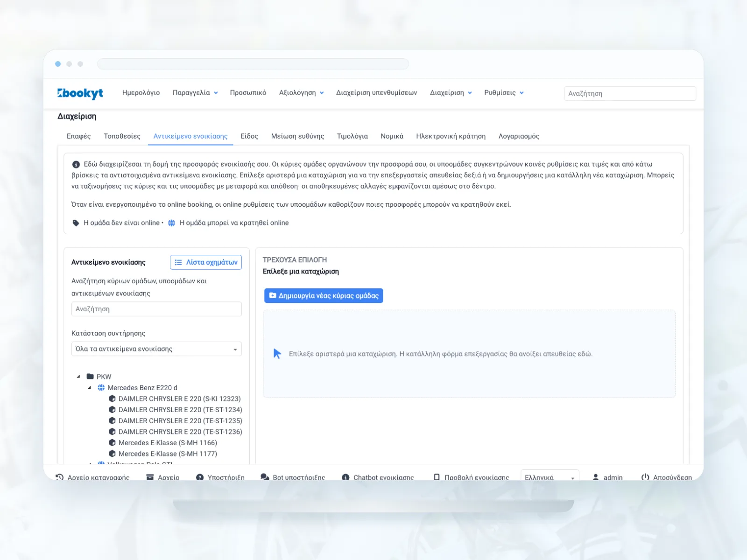The height and width of the screenshot is (560, 747).
Task: Open the Προσωπικό navigation item
Action: pos(248,93)
